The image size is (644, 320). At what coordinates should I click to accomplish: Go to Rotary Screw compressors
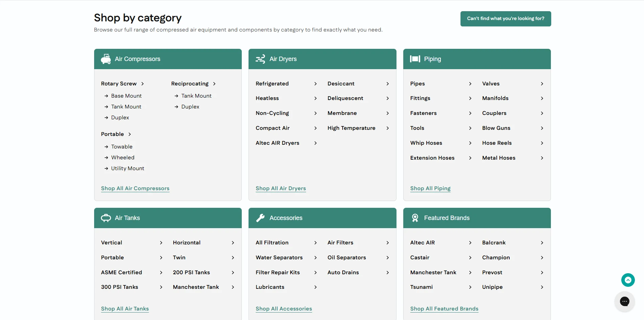point(119,84)
